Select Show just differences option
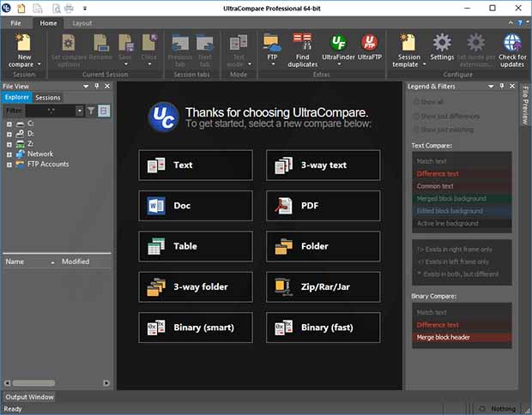This screenshot has width=532, height=415. point(417,116)
